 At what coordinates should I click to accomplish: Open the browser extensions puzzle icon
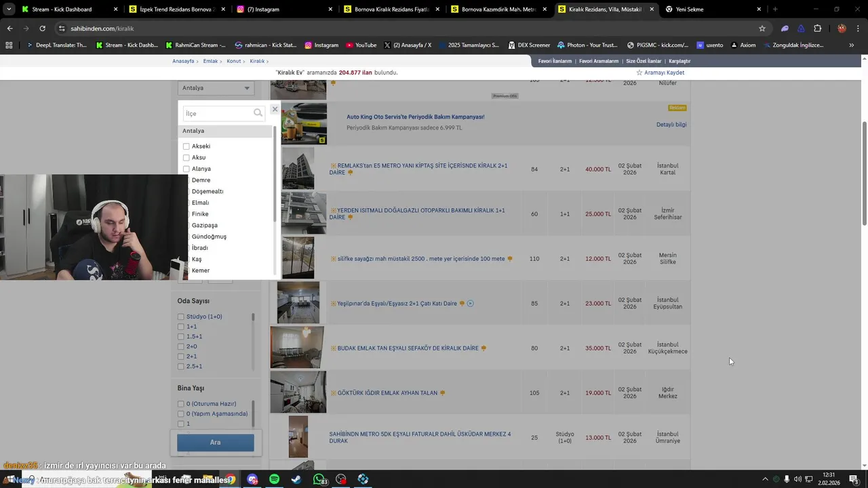817,28
